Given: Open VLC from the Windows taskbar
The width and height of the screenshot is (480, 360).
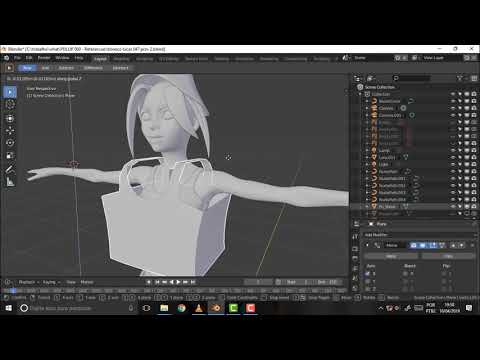Looking at the screenshot, I should [x=199, y=308].
